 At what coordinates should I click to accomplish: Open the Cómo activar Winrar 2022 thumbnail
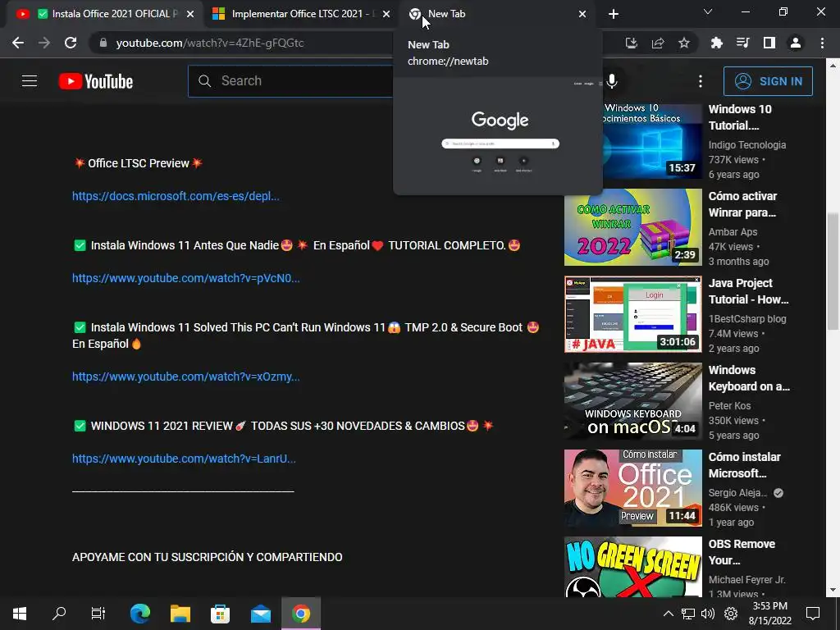[x=632, y=227]
